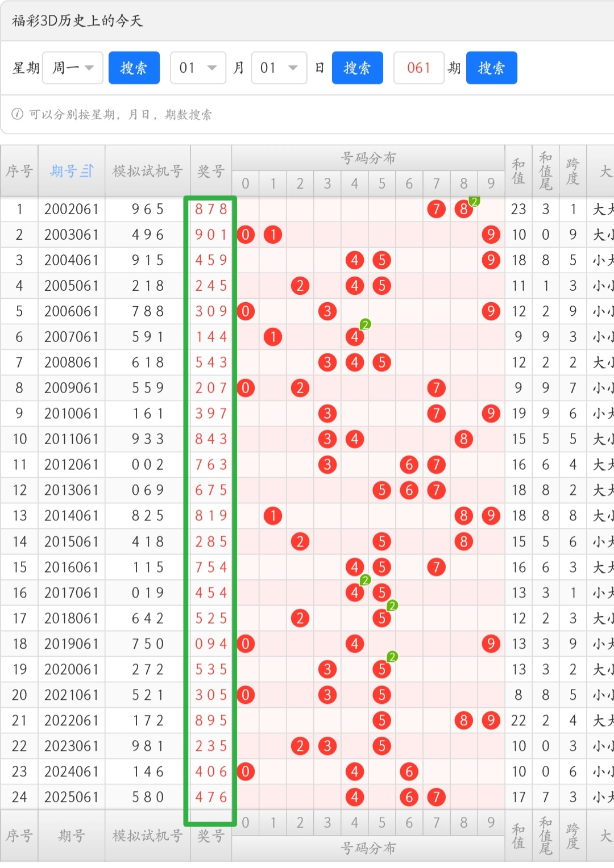Click the 搜索 button after the 期 label
The width and height of the screenshot is (614, 868).
click(x=492, y=68)
